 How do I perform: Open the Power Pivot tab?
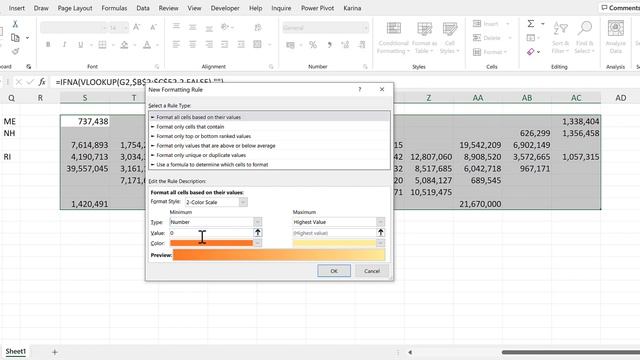(x=317, y=8)
